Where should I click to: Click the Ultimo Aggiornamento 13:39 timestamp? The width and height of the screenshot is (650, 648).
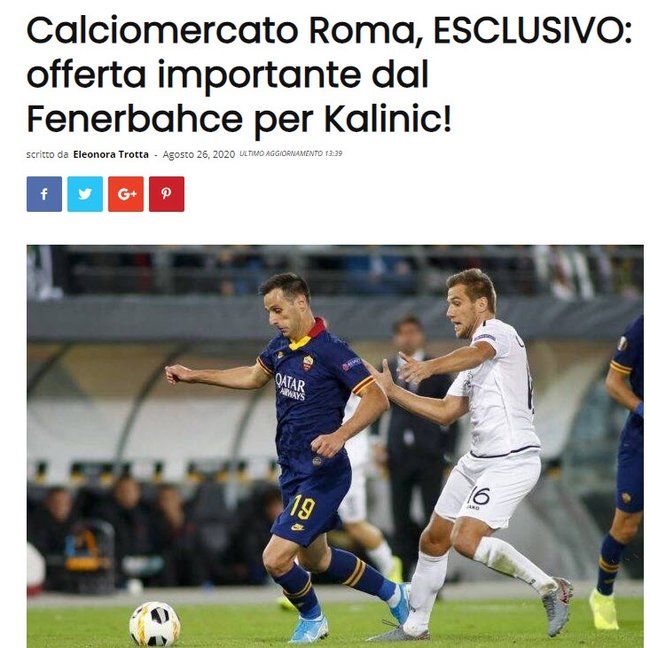(291, 153)
